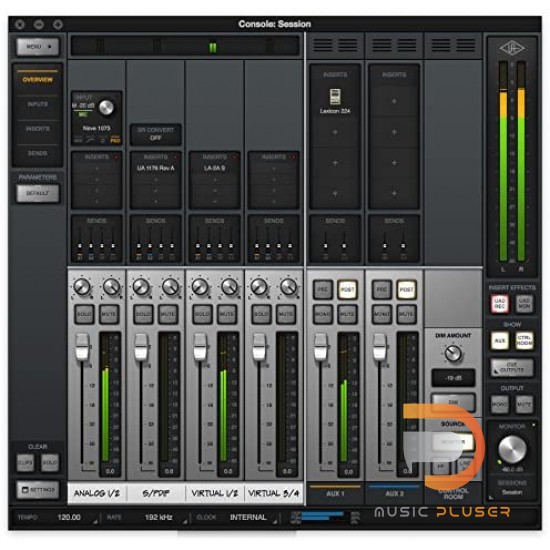Open the MENU dropdown

38,47
